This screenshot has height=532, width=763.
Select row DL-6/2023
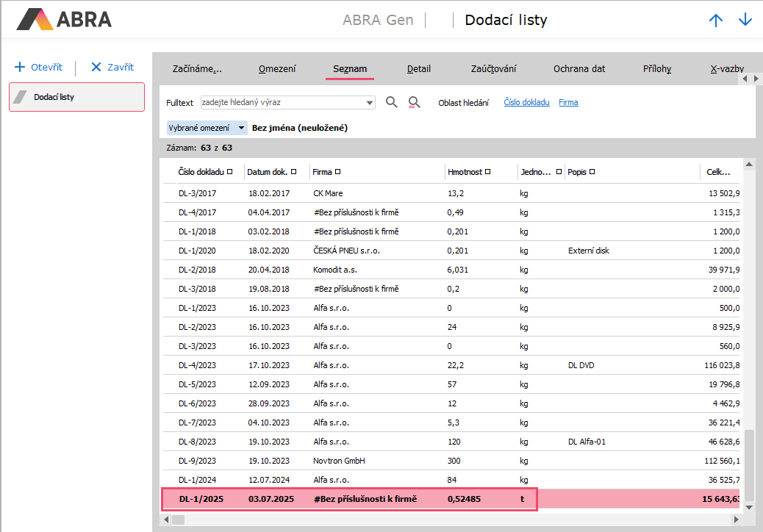pos(451,403)
